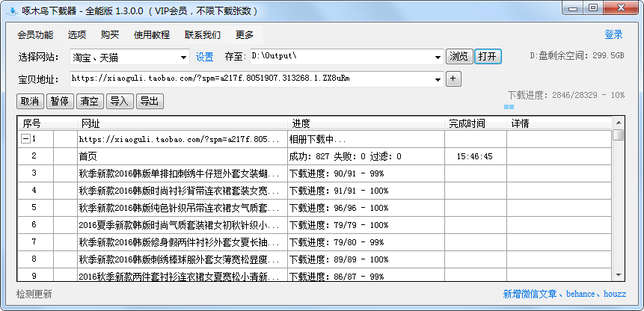Open the 使用教程 menu
This screenshot has width=644, height=311.
[x=152, y=34]
